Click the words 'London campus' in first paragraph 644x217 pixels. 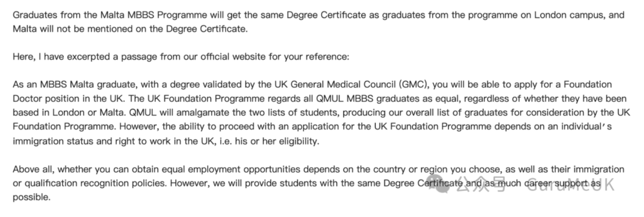(573, 15)
